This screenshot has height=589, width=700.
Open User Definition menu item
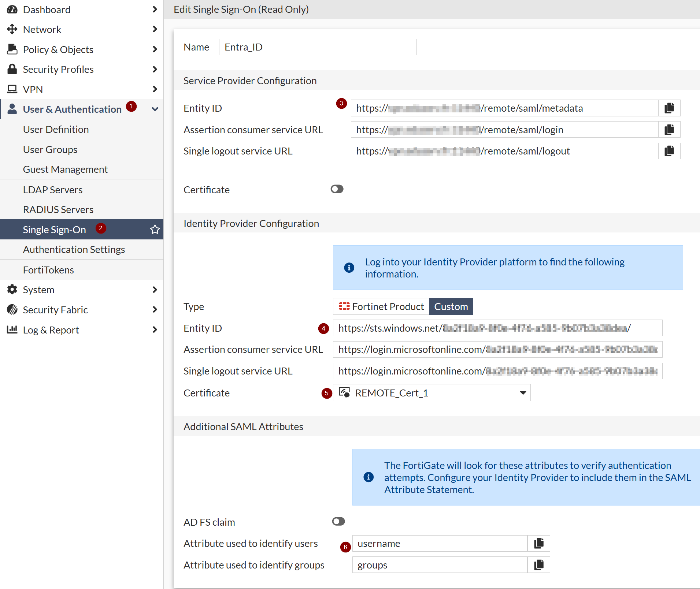coord(56,129)
